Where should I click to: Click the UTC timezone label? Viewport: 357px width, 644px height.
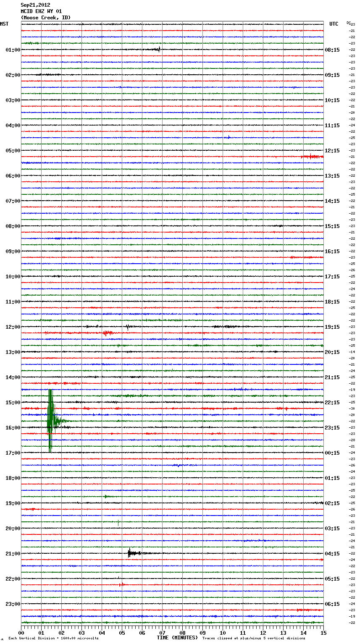tap(333, 24)
